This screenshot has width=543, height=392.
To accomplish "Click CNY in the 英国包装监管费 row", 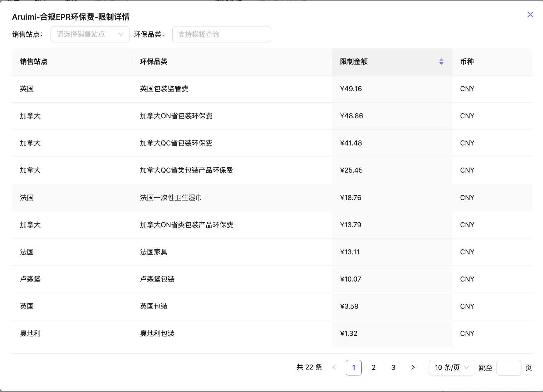I will coord(467,89).
